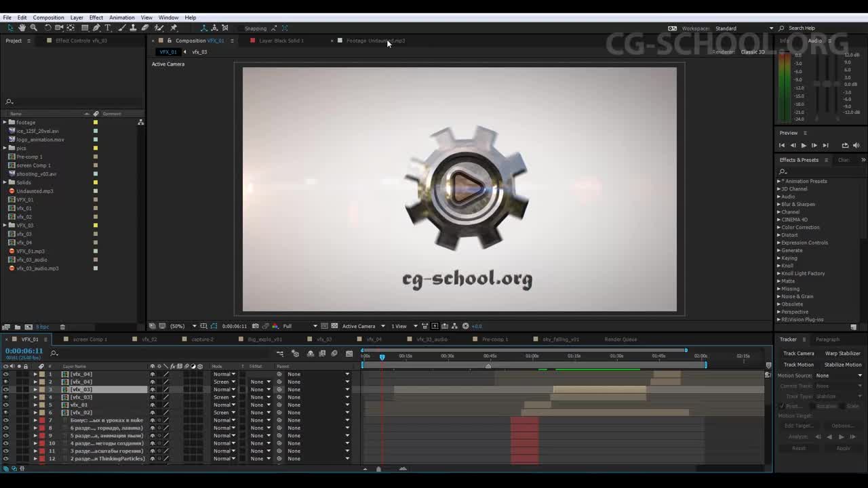Open the Composition menu
Viewport: 868px width, 488px height.
click(x=48, y=18)
